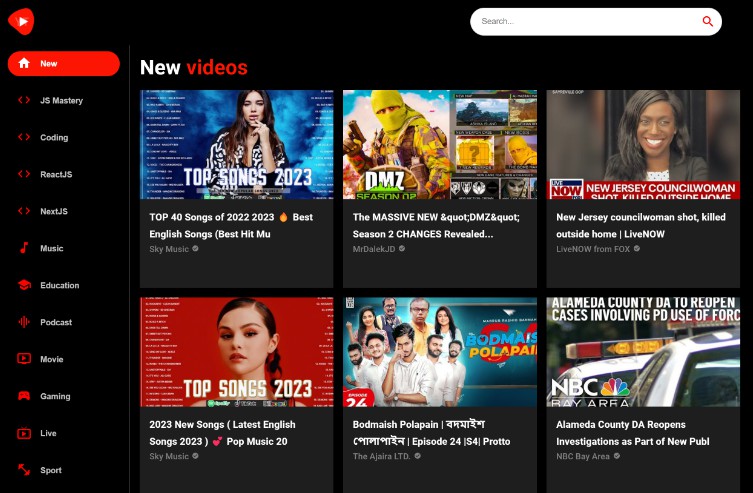Click the Podcast waveform icon

coord(24,322)
